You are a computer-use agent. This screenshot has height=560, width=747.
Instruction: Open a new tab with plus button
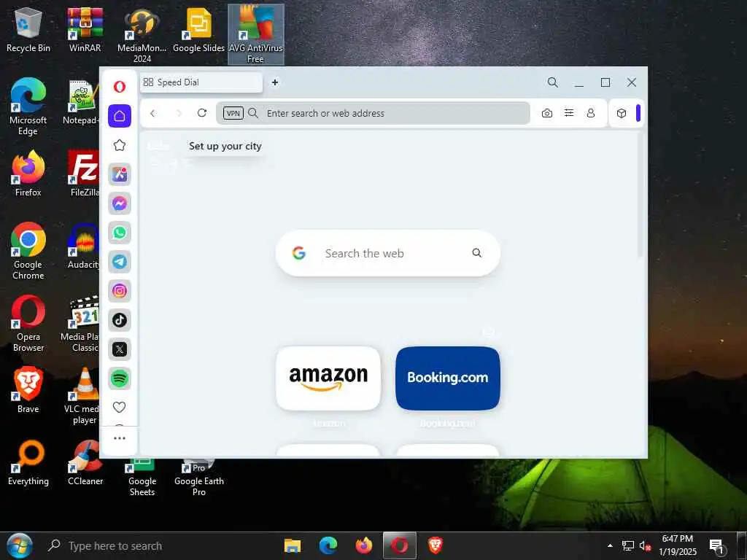point(275,82)
